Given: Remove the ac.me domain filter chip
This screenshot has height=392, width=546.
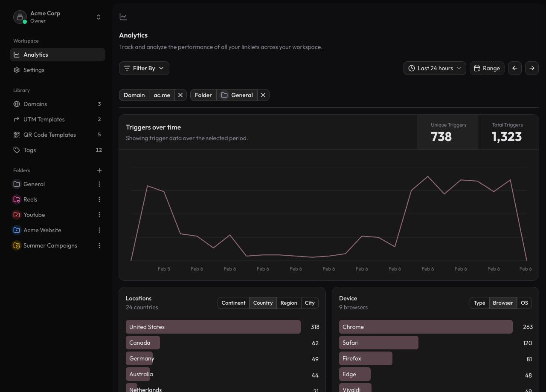Looking at the screenshot, I should (x=180, y=95).
